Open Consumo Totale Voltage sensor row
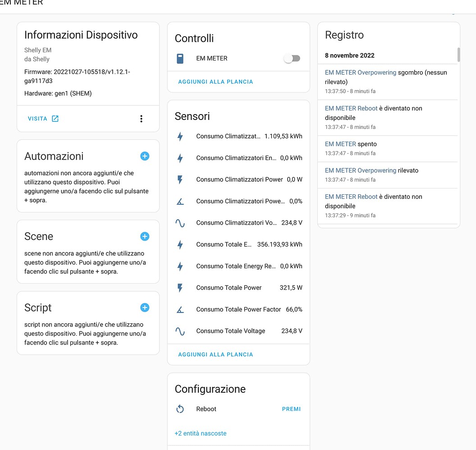The image size is (476, 450). click(x=238, y=331)
